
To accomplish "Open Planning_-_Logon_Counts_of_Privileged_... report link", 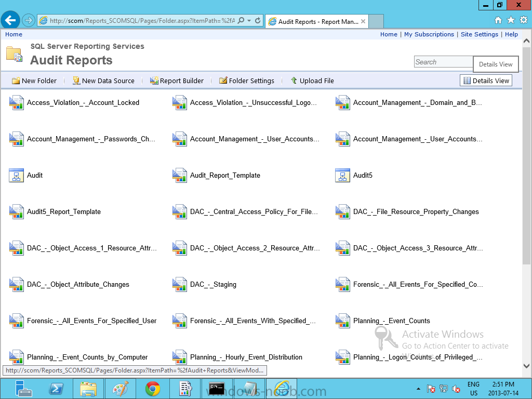I will pyautogui.click(x=418, y=357).
